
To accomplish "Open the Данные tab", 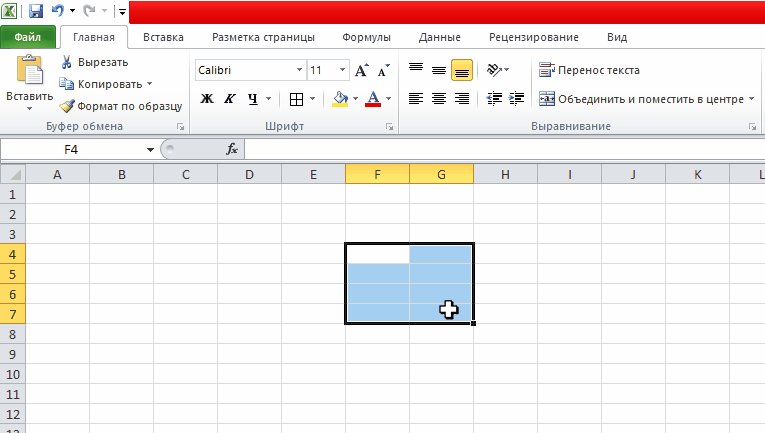I will [x=440, y=37].
